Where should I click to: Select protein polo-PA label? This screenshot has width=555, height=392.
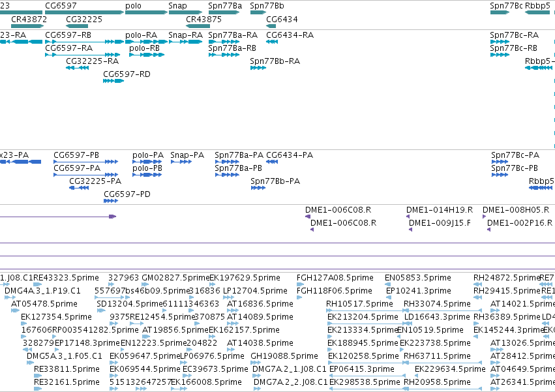click(148, 155)
